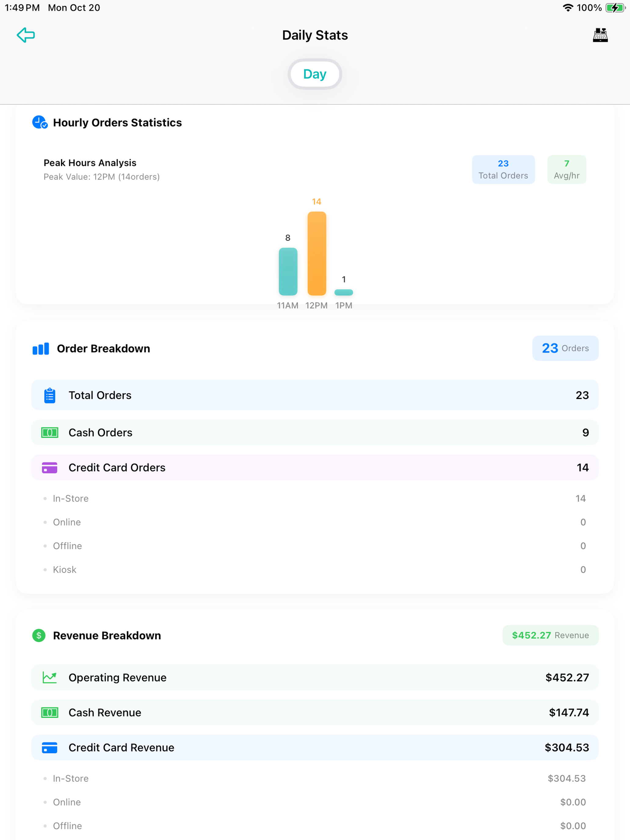Screen dimensions: 630x840
Task: Open the cash register icon
Action: coord(600,35)
